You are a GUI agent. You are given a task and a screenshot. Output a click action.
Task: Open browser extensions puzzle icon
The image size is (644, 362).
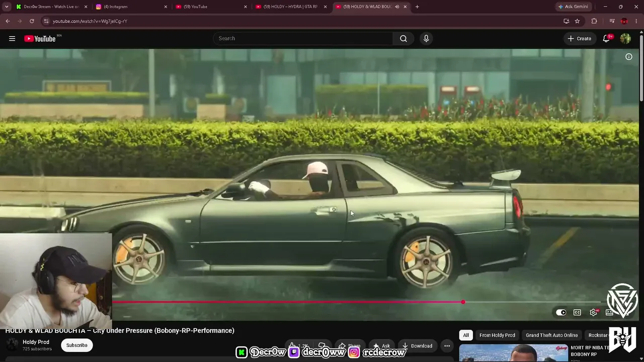point(594,21)
